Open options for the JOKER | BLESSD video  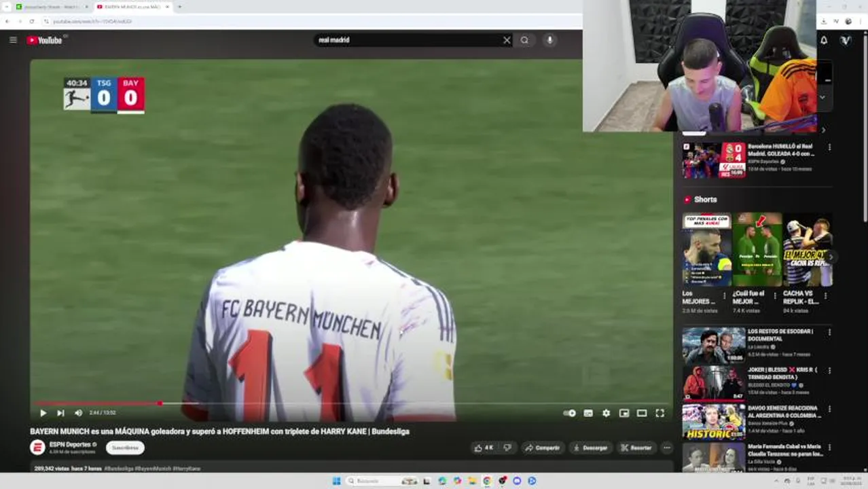point(829,371)
